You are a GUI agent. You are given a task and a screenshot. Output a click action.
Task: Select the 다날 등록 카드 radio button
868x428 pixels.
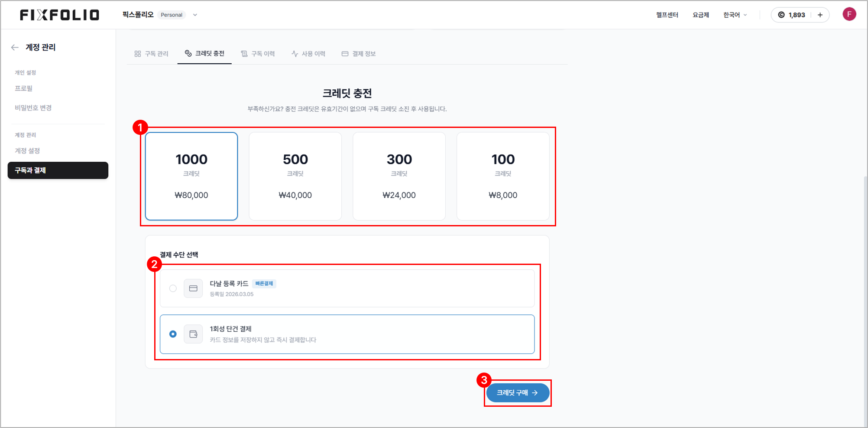click(173, 288)
